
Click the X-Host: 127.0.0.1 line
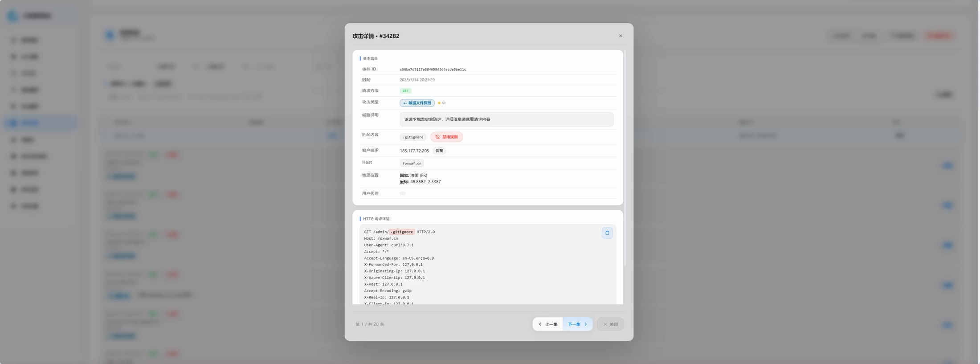click(x=383, y=284)
